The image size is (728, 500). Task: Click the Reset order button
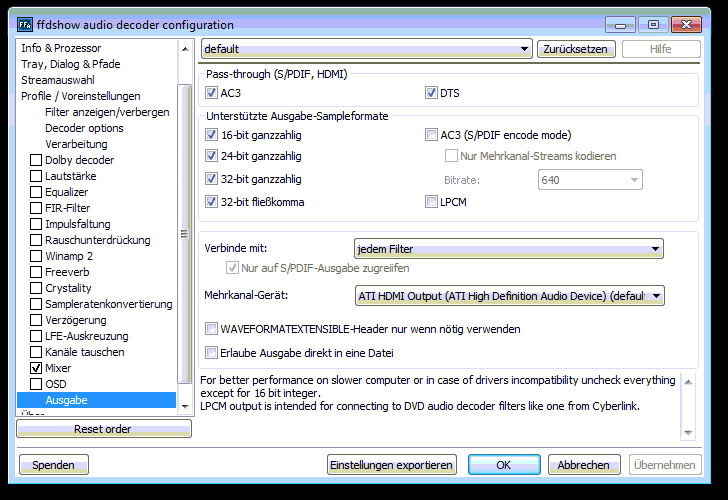(103, 429)
